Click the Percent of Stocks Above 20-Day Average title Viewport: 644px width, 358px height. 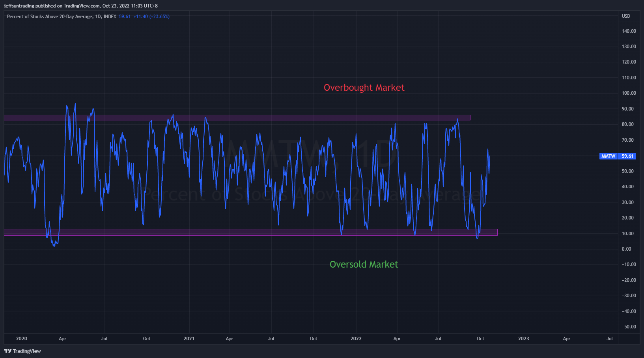50,17
